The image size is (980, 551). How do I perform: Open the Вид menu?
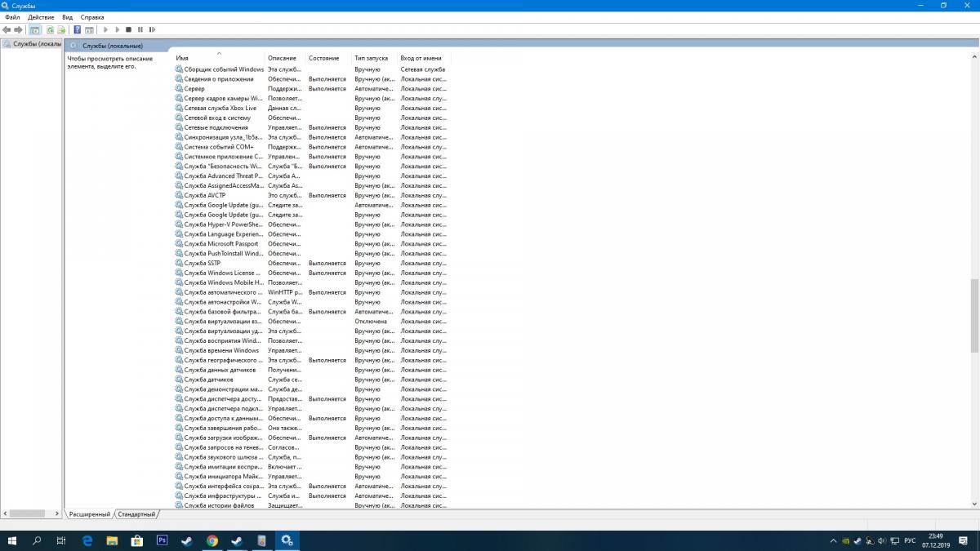[x=67, y=17]
